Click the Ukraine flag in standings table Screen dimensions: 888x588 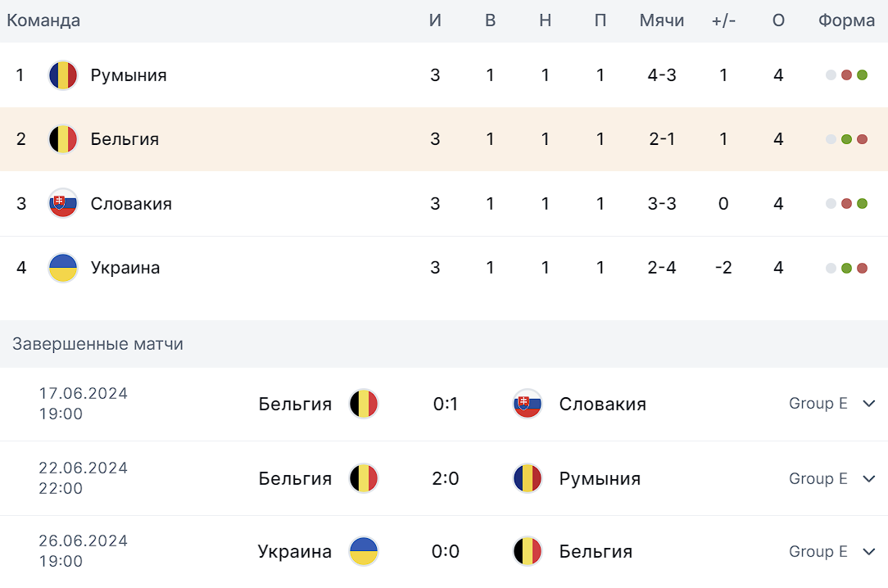pos(63,268)
